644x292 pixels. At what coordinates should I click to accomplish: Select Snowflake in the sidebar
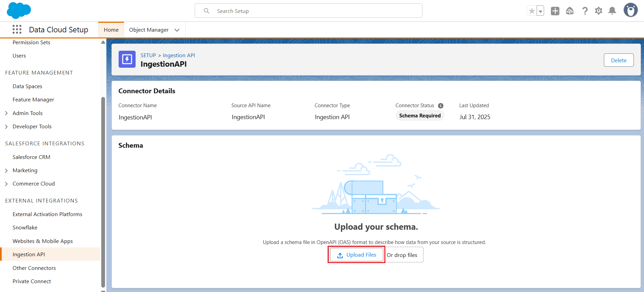click(25, 228)
